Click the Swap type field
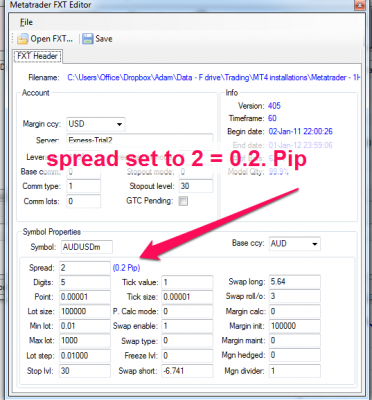 (187, 340)
